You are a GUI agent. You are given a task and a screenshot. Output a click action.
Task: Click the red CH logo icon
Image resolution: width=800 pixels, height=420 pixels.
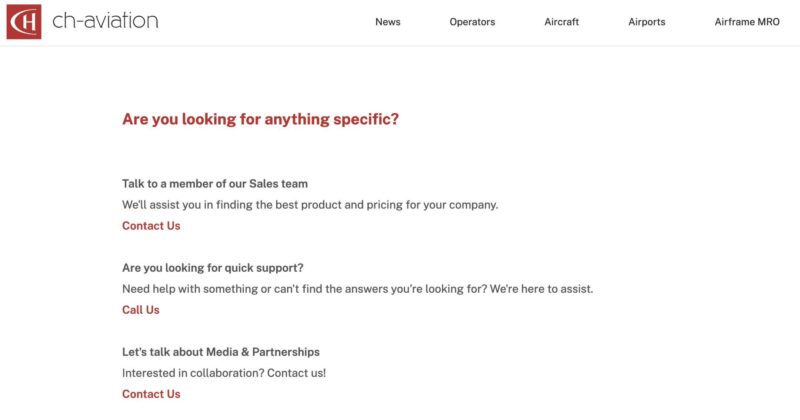click(24, 21)
